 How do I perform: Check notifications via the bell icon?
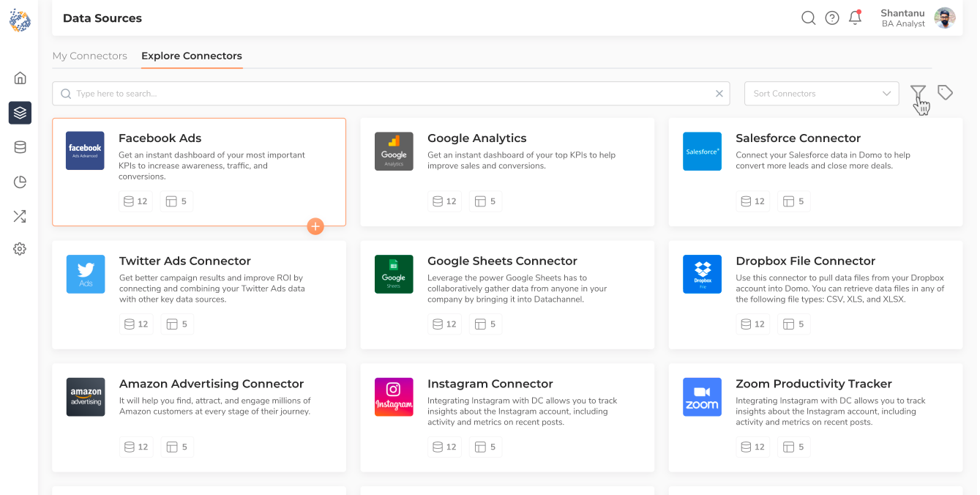tap(855, 18)
